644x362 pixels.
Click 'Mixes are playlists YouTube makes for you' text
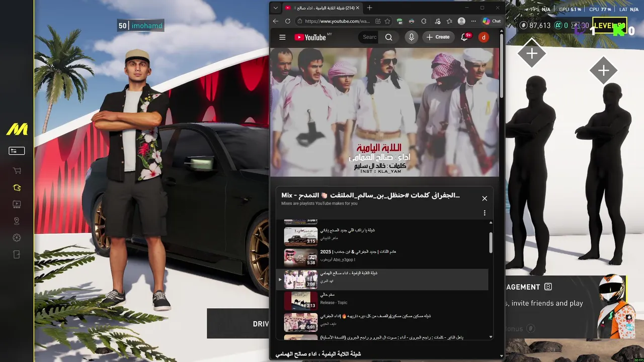tap(319, 204)
